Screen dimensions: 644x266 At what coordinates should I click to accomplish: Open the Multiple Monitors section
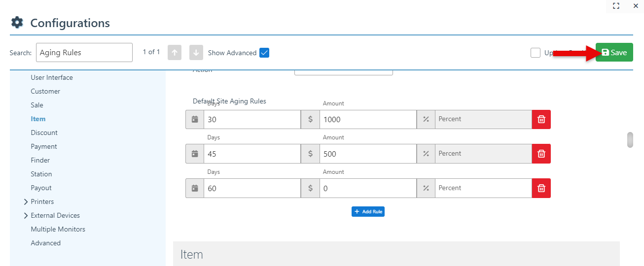click(58, 229)
